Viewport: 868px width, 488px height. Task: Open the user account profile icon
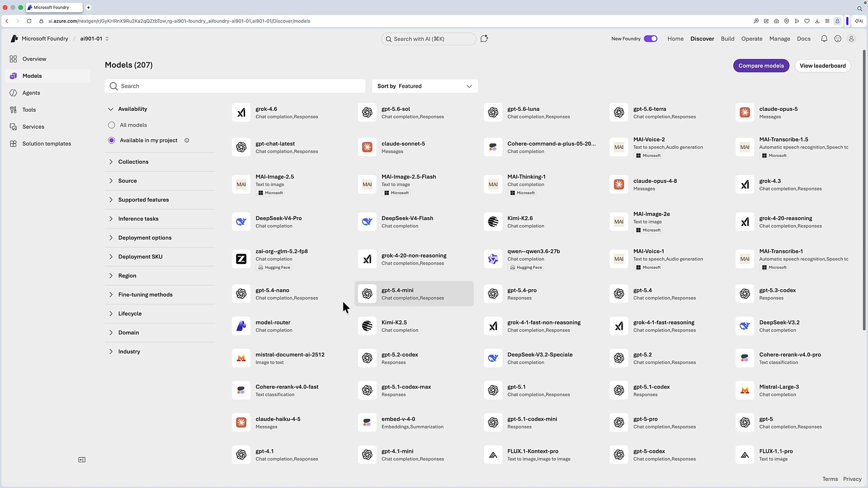tap(851, 39)
